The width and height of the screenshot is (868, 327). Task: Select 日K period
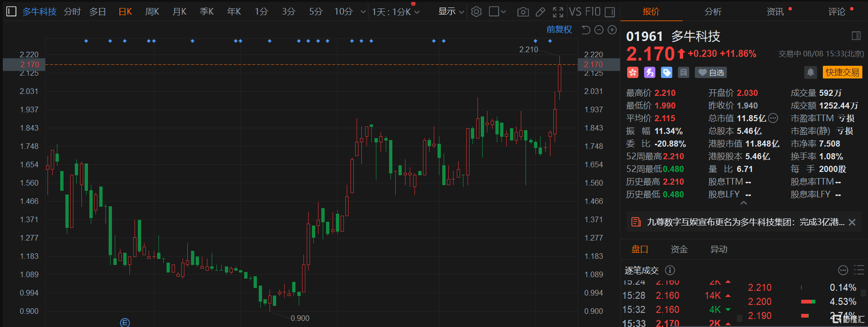[x=125, y=11]
